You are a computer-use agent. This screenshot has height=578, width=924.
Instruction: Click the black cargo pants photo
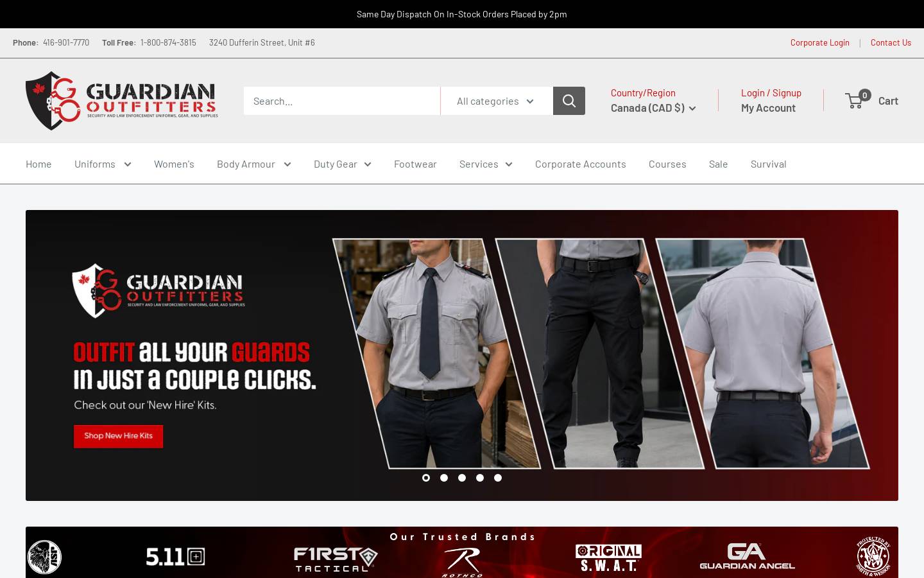pyautogui.click(x=600, y=353)
